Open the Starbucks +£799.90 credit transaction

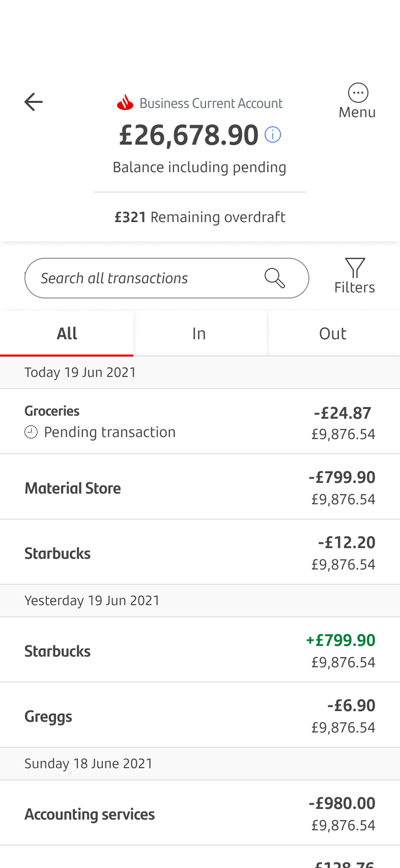pyautogui.click(x=199, y=650)
